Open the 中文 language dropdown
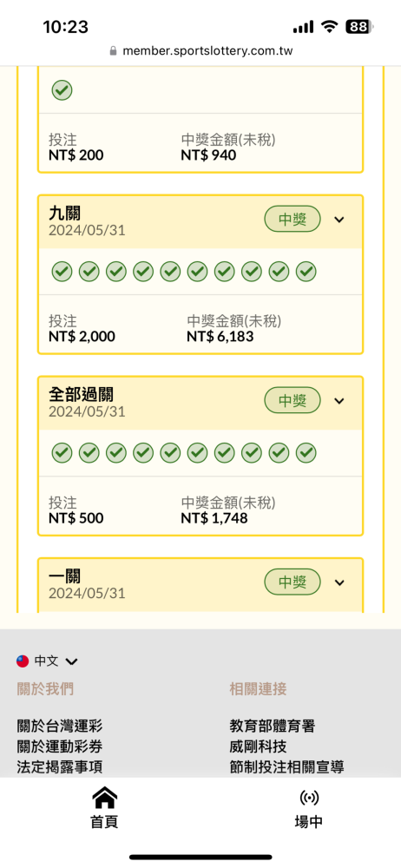 coord(56,661)
